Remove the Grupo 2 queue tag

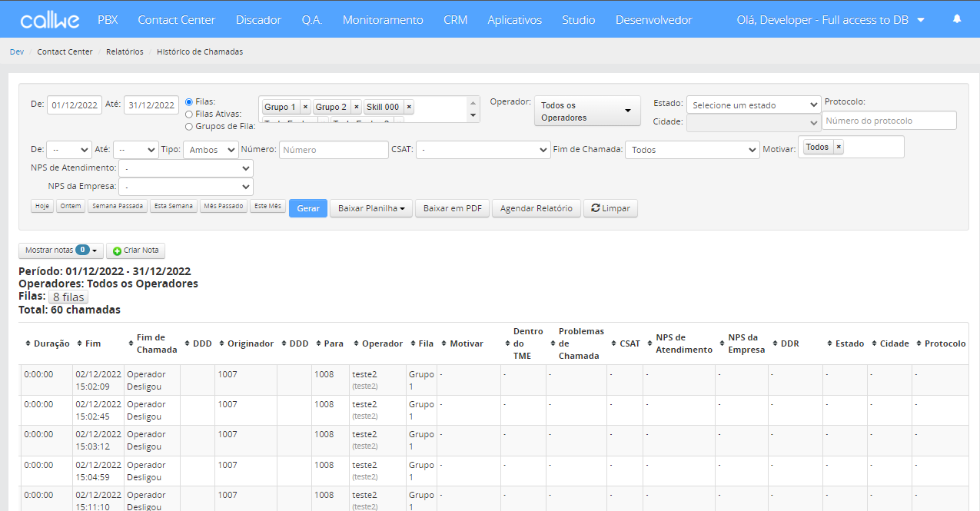(357, 107)
